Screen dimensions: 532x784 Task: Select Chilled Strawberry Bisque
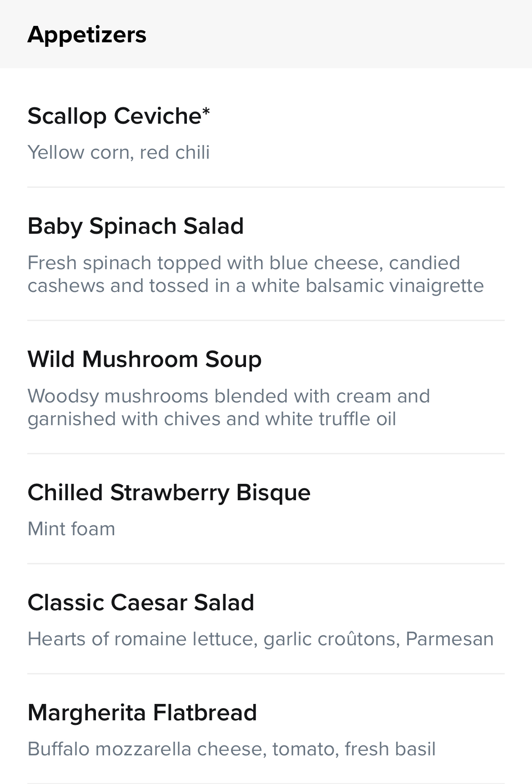266,509
